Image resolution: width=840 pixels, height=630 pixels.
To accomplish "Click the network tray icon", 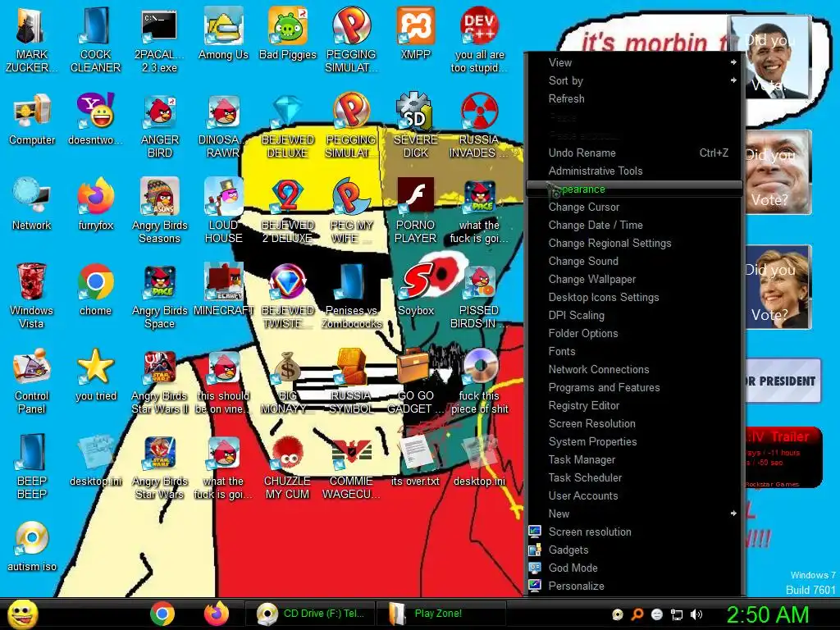I will point(677,614).
